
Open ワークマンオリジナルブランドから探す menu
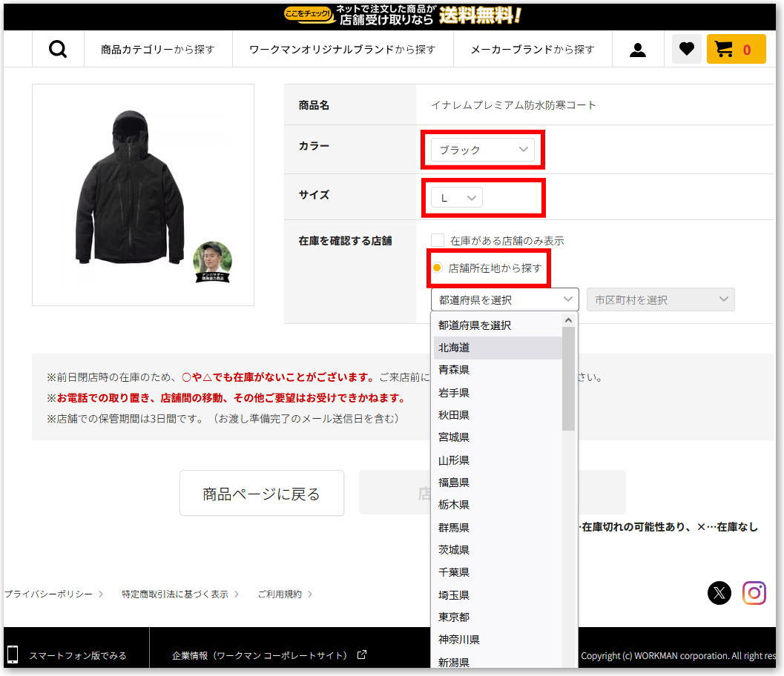[343, 50]
